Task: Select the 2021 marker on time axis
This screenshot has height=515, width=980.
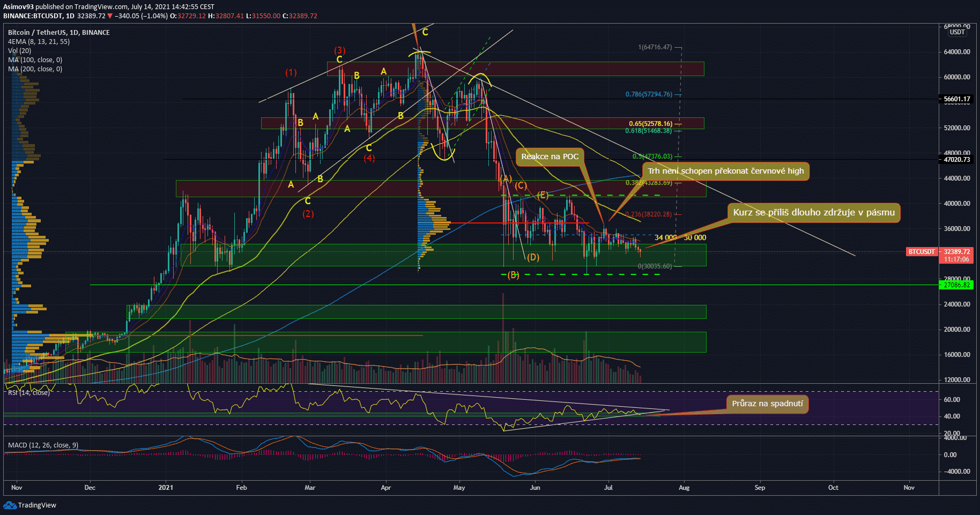Action: [166, 488]
